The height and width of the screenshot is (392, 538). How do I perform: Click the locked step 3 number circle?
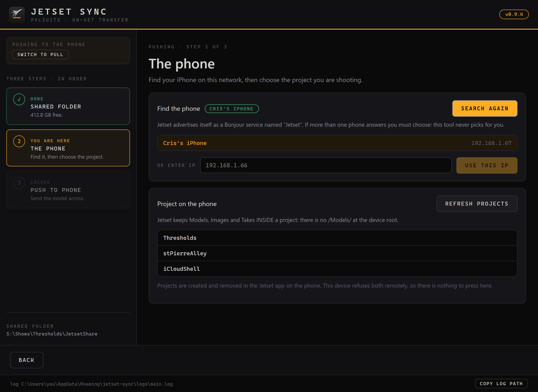pyautogui.click(x=19, y=183)
